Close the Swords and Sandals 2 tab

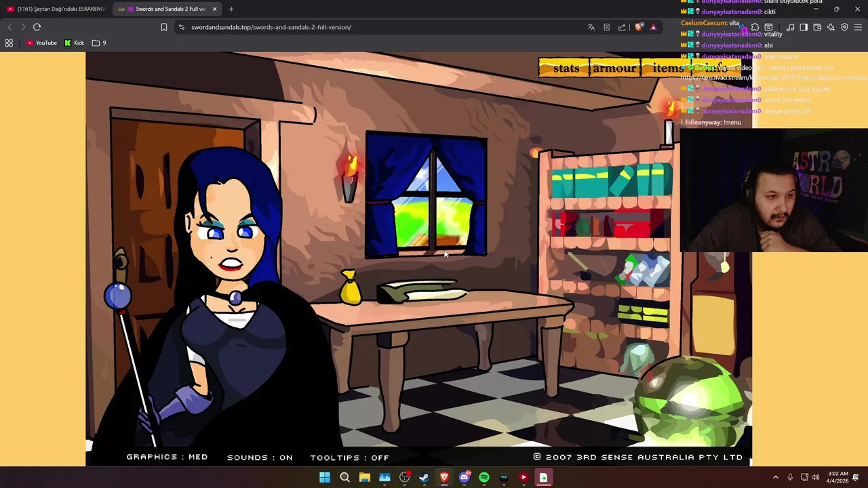215,9
